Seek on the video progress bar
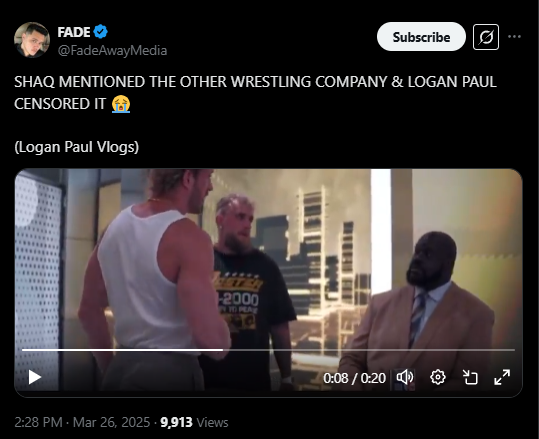Screen dimensions: 539x439 tap(268, 350)
